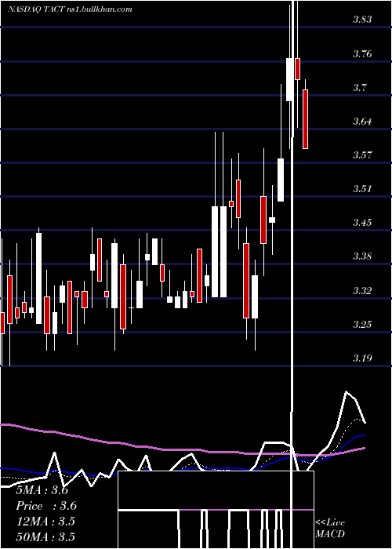Click the 3.19 price axis label
This screenshot has height=549, width=392.
[362, 358]
